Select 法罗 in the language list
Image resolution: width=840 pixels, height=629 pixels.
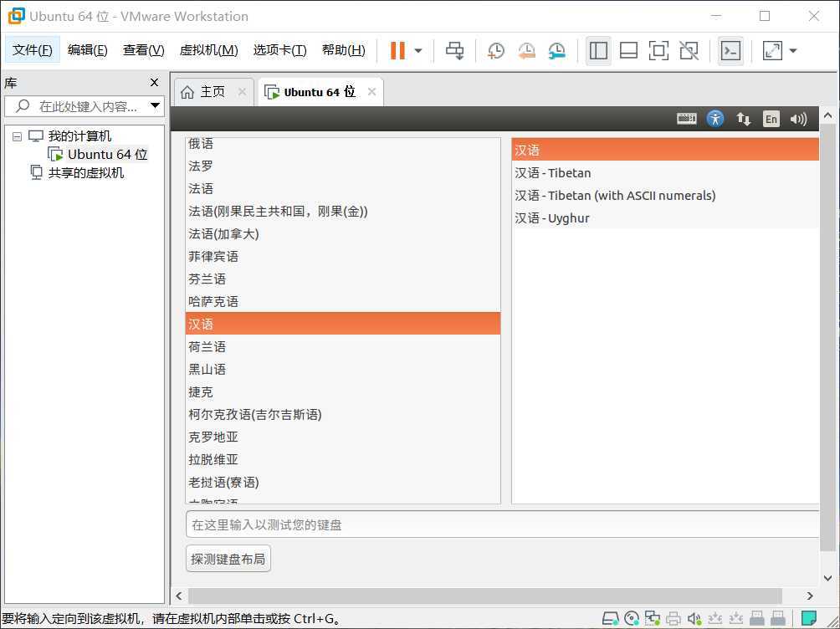(x=343, y=166)
